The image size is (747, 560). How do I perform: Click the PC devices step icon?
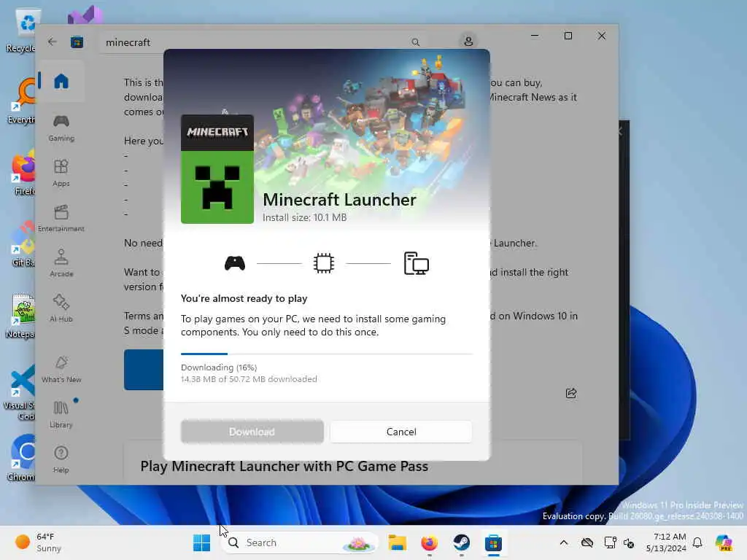tap(416, 262)
